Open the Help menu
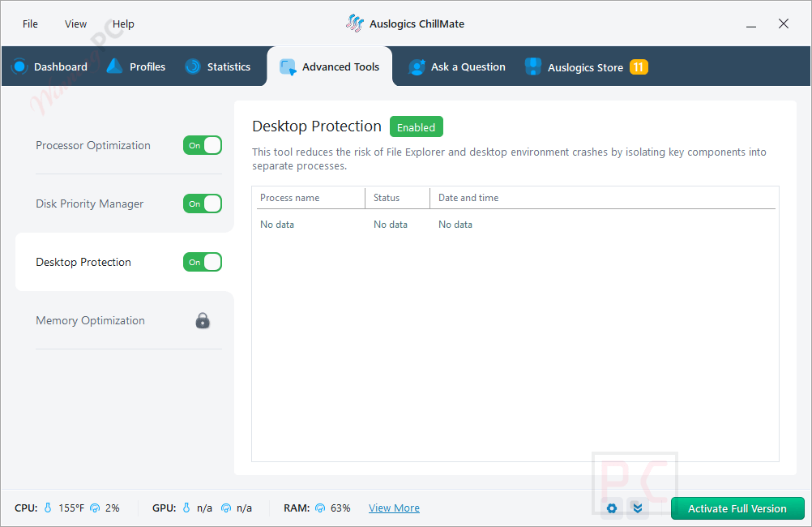 click(x=123, y=24)
